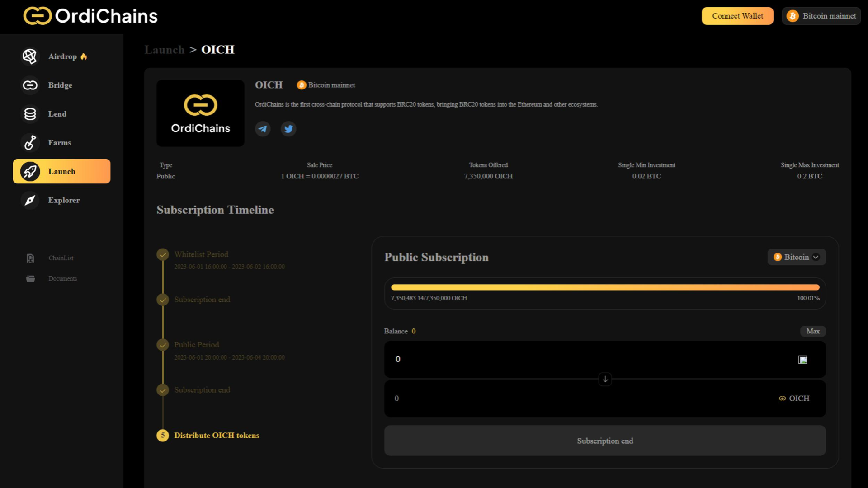Select the Launch menu item

(61, 171)
